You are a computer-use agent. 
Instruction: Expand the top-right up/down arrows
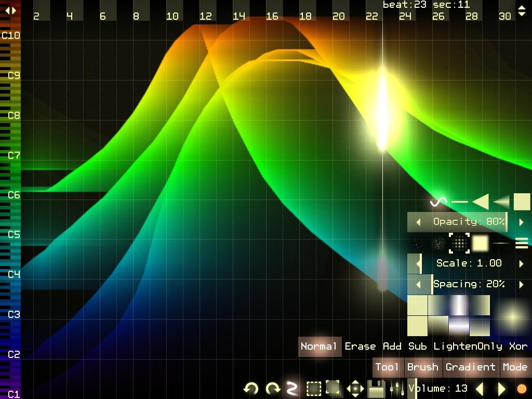coord(522,11)
